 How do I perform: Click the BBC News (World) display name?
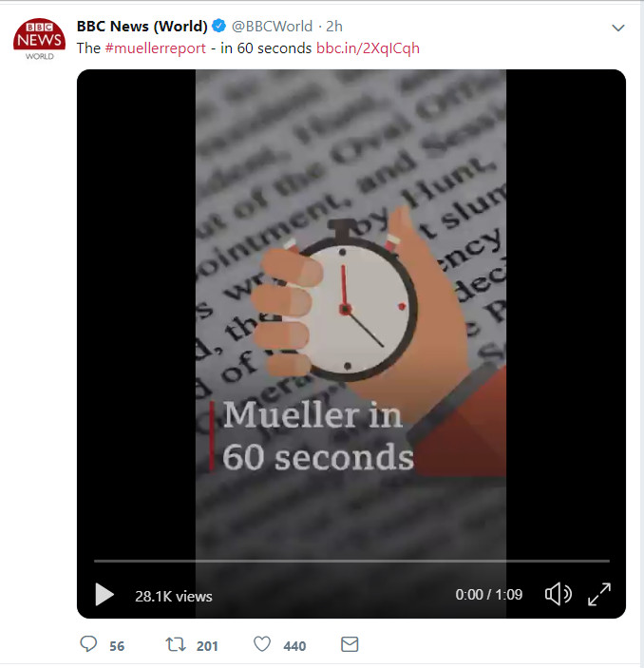pyautogui.click(x=142, y=27)
